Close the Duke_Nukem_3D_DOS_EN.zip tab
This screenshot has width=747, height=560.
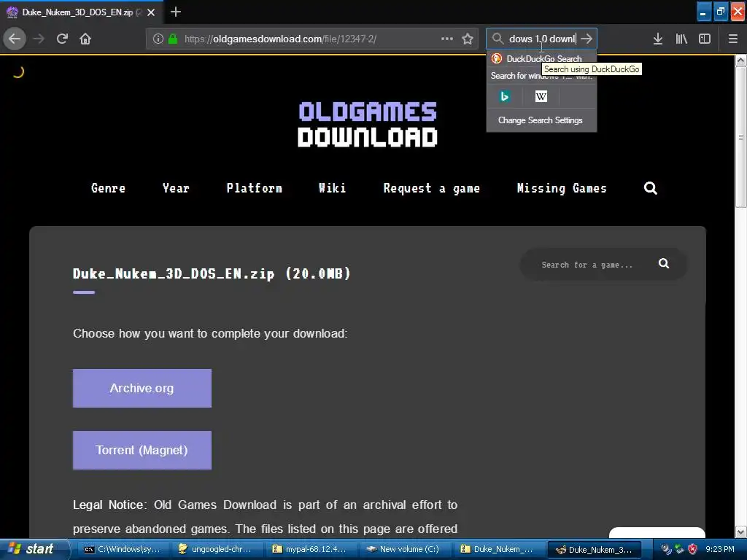coord(151,12)
